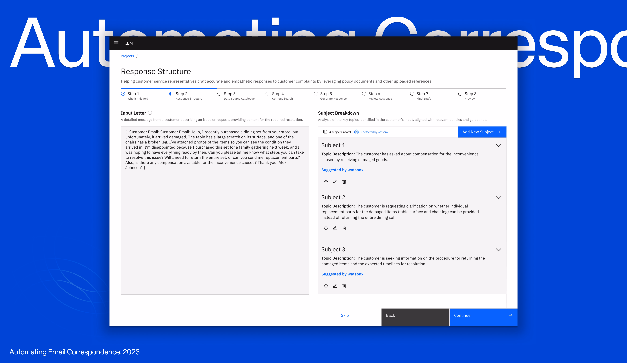The height and width of the screenshot is (364, 627).
Task: Edit Subject 1 with the pencil icon
Action: click(x=335, y=182)
